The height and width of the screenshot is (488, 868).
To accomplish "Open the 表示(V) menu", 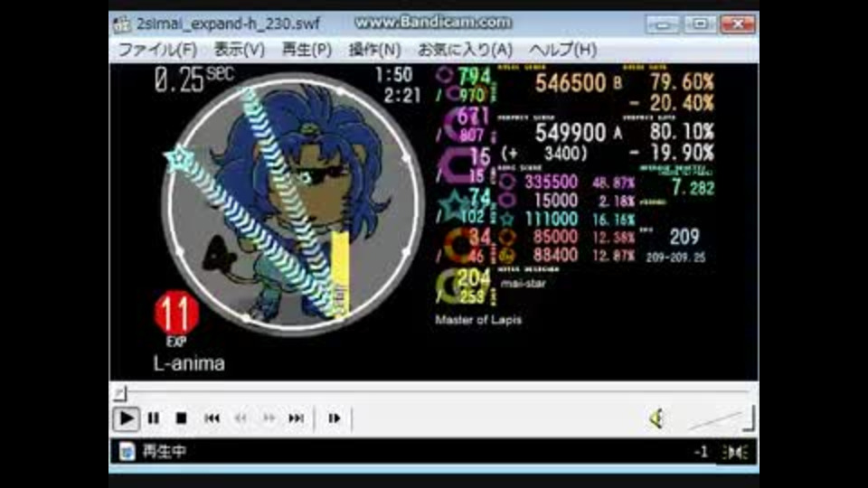I will point(239,50).
